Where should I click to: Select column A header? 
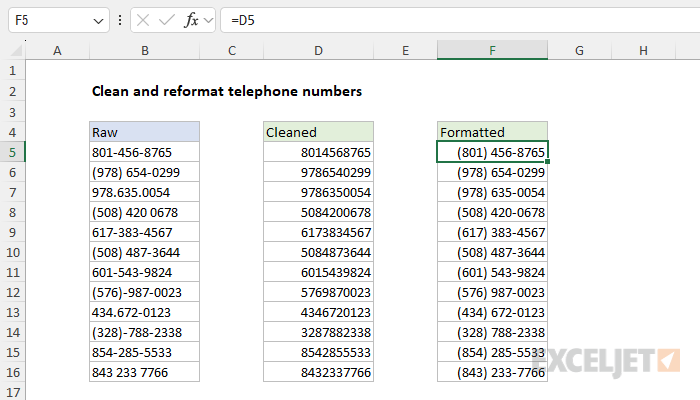tap(57, 50)
